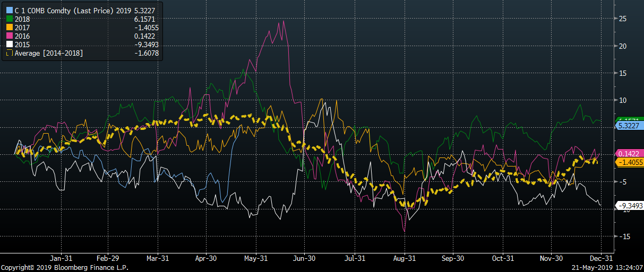Click the orange -1.4055 axis value tag
The image size is (644, 272).
point(628,162)
